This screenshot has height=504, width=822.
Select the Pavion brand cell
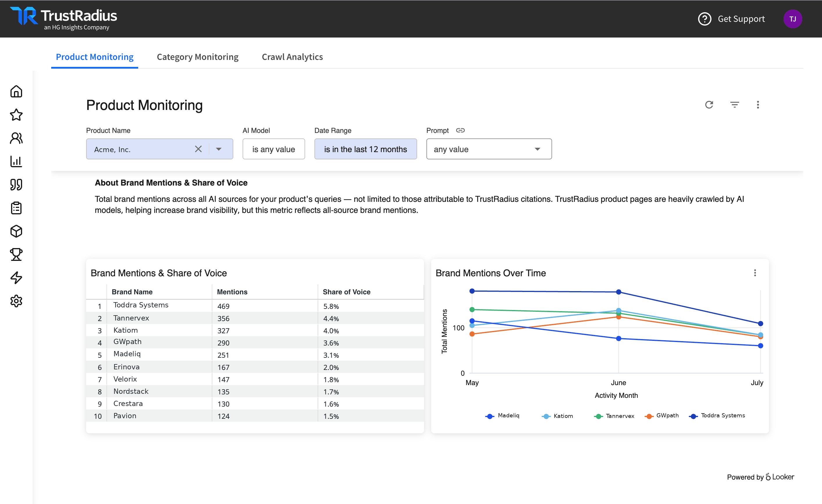click(x=159, y=416)
